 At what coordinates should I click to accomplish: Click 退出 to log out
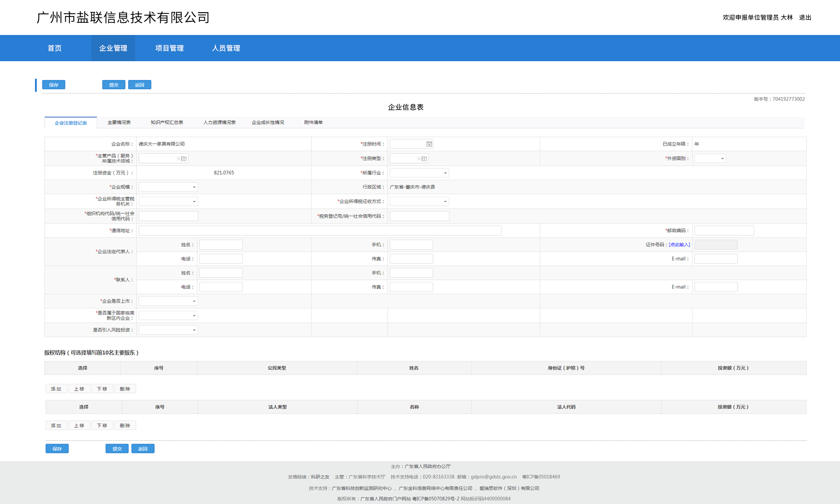(x=805, y=17)
